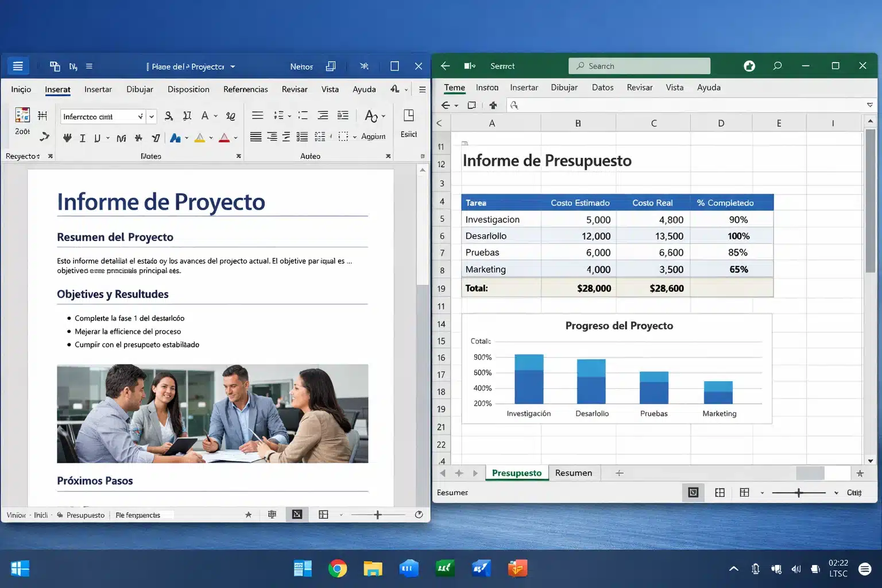Click the Excel zoom slider

pyautogui.click(x=799, y=492)
